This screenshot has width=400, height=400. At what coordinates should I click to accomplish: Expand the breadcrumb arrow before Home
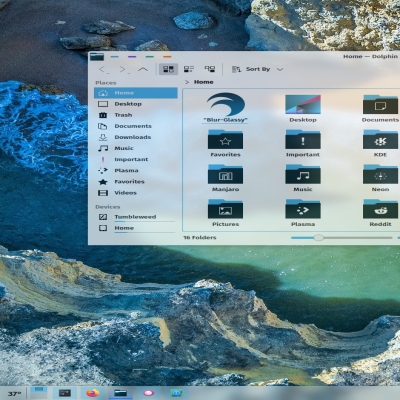(x=187, y=82)
